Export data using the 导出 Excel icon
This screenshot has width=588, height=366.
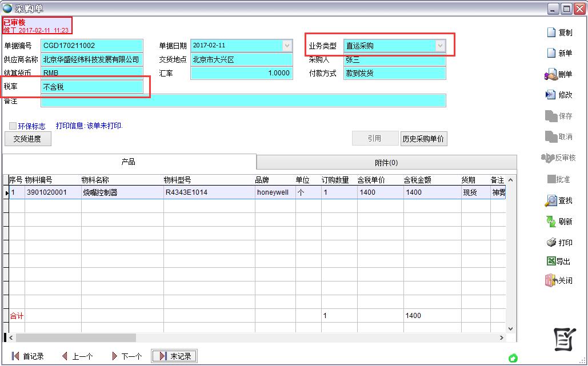point(551,262)
